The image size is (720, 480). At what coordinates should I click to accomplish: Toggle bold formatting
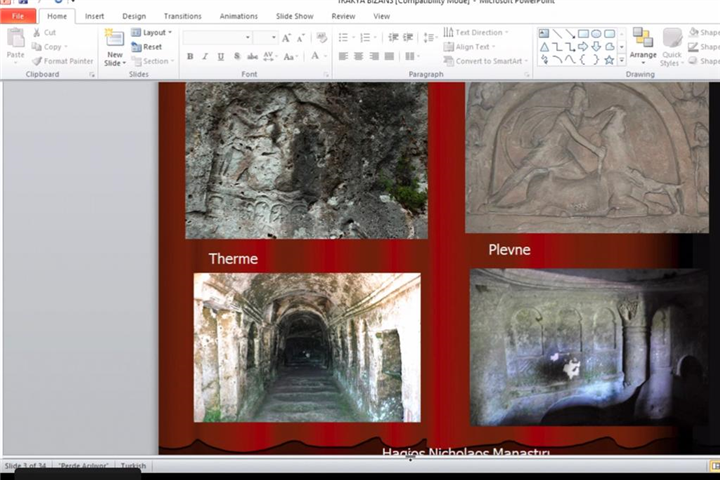(190, 56)
